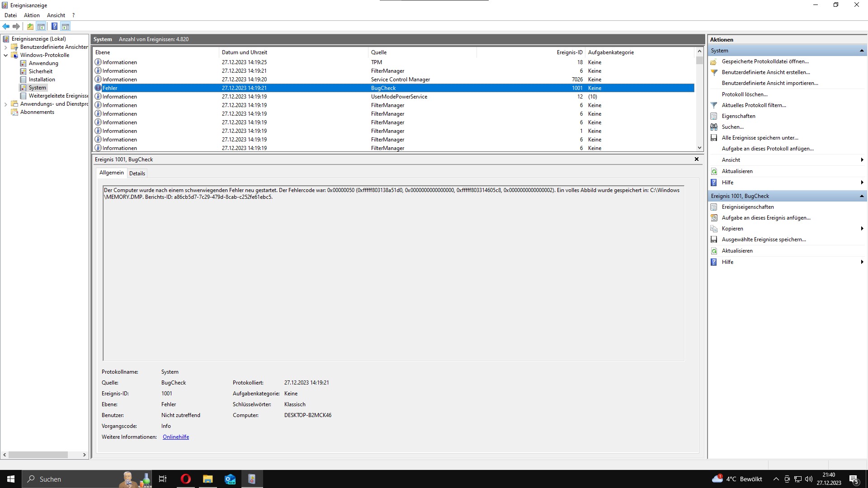868x488 pixels.
Task: Click the blue Back arrow in toolbar
Action: pos(6,26)
